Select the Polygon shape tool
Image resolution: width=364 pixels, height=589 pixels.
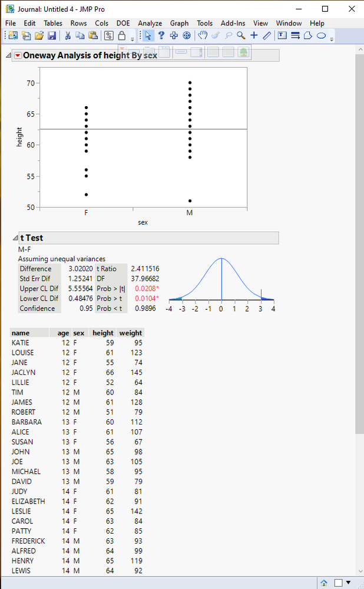tap(308, 36)
